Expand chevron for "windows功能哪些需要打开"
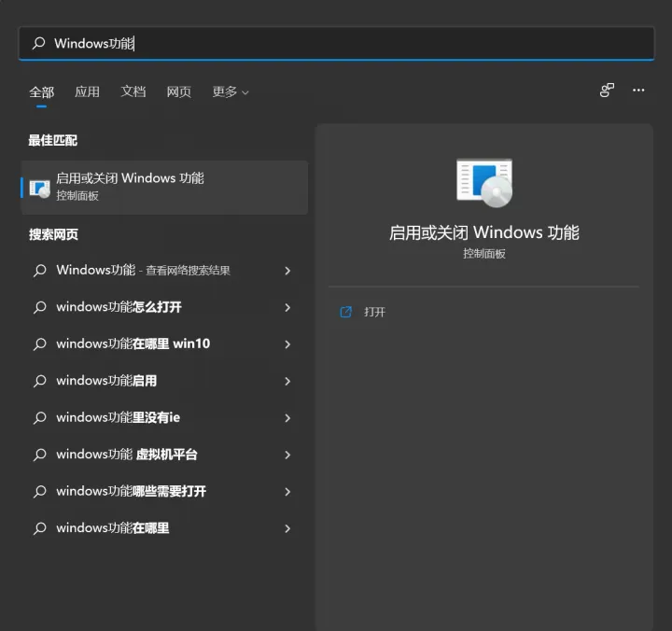 pyautogui.click(x=287, y=492)
